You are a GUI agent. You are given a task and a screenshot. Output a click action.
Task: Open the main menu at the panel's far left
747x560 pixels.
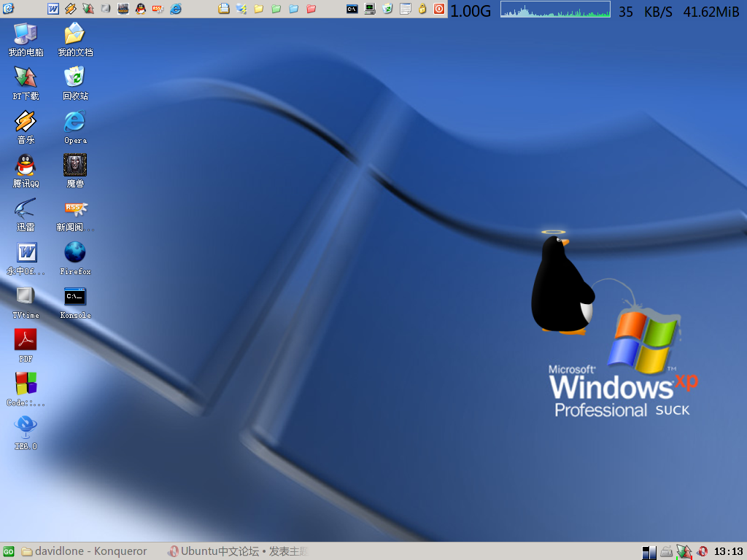tap(9, 8)
